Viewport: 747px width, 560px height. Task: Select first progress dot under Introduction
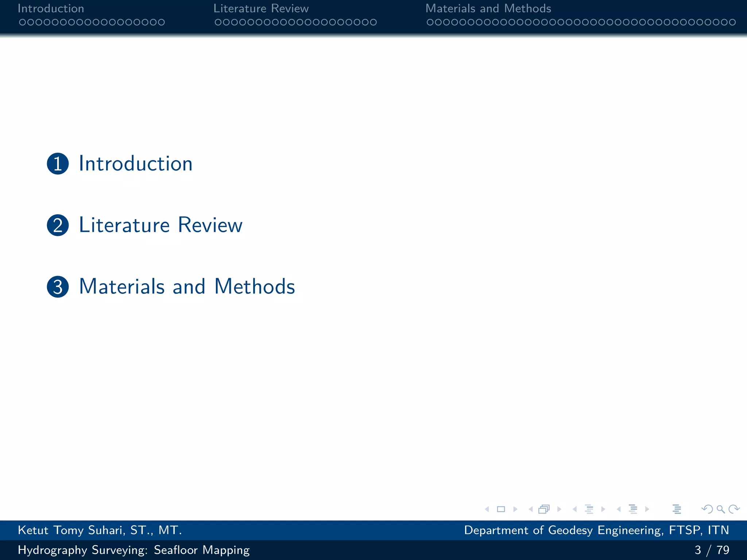click(22, 22)
